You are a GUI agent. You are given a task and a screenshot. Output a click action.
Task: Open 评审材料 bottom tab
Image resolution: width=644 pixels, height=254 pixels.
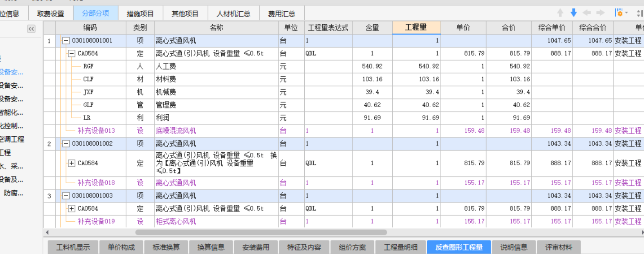point(559,247)
